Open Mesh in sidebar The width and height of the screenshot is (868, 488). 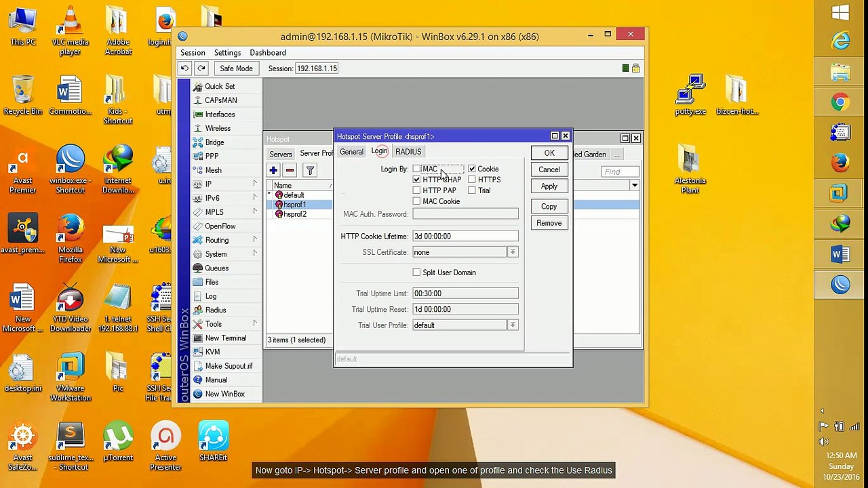[213, 170]
